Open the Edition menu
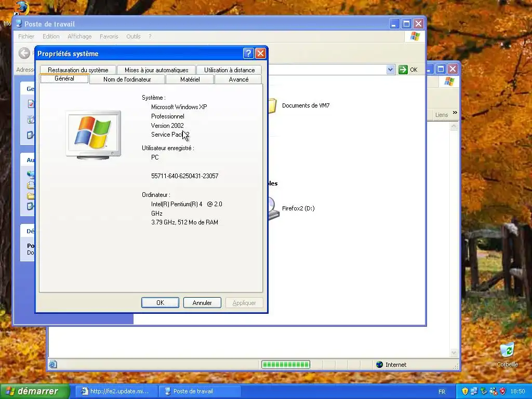The image size is (532, 399). point(51,36)
